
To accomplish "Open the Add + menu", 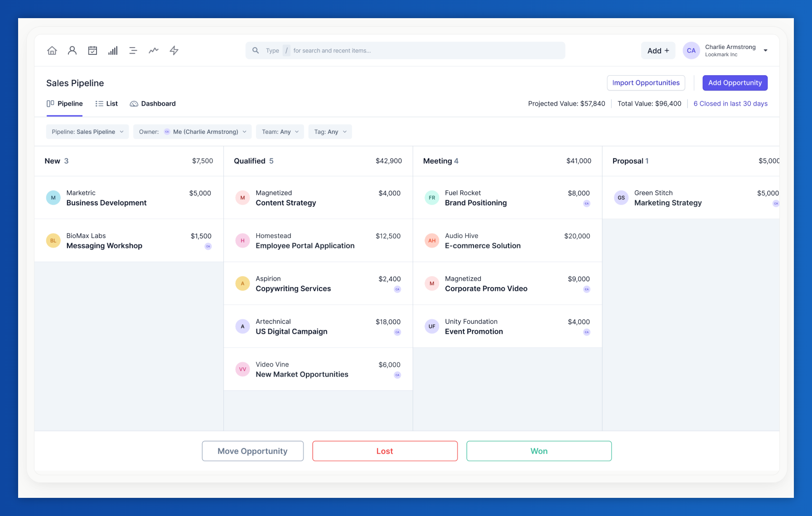I will tap(658, 50).
